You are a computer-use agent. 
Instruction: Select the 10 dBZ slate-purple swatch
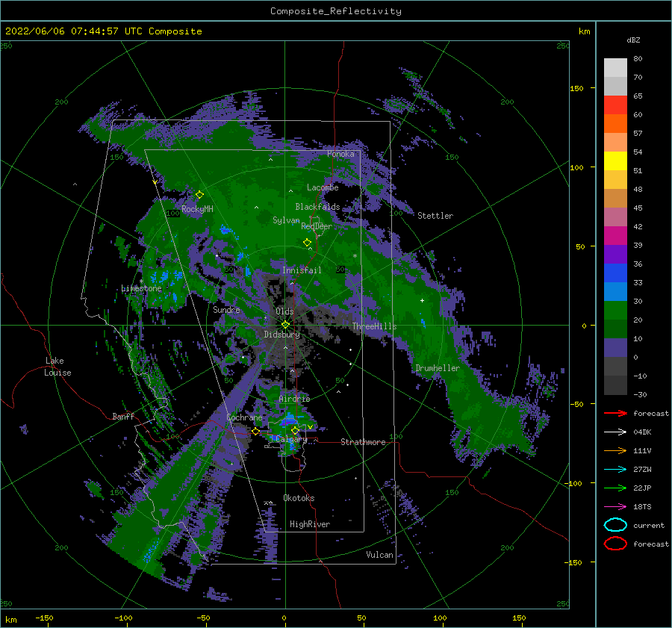(x=615, y=348)
